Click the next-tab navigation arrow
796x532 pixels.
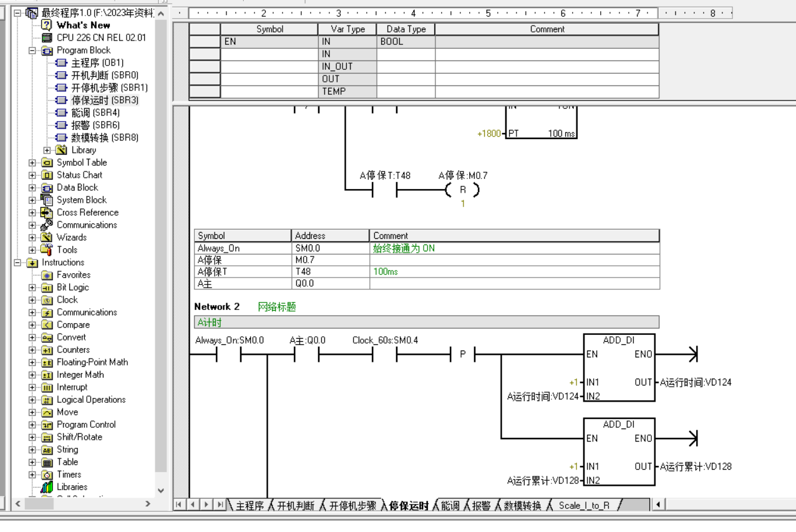tap(205, 505)
